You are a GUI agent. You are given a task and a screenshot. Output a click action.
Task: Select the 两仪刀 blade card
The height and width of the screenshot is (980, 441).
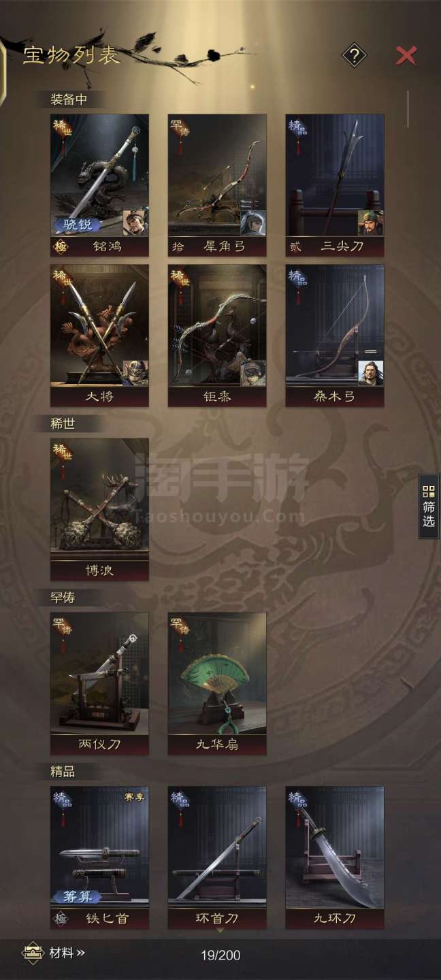[99, 684]
